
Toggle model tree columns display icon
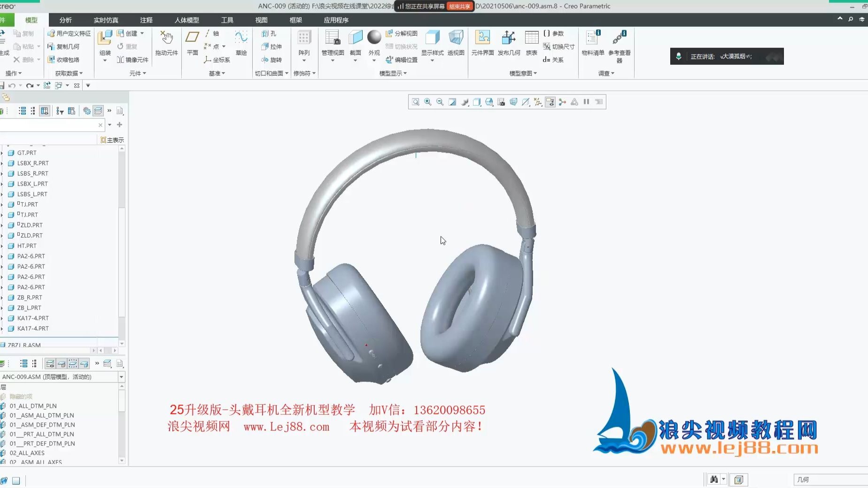tap(45, 111)
